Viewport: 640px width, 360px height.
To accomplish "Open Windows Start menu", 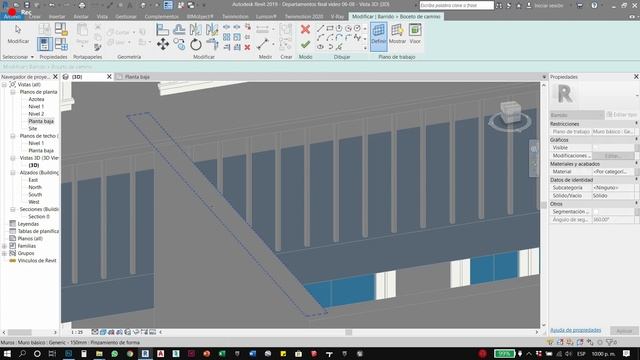I will [x=7, y=353].
